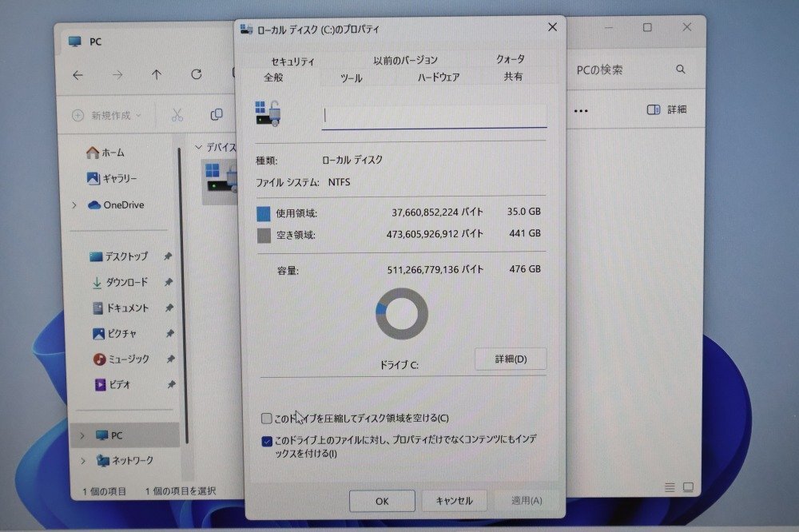Select ネットワーク in the navigation pane
The width and height of the screenshot is (799, 532).
click(125, 461)
